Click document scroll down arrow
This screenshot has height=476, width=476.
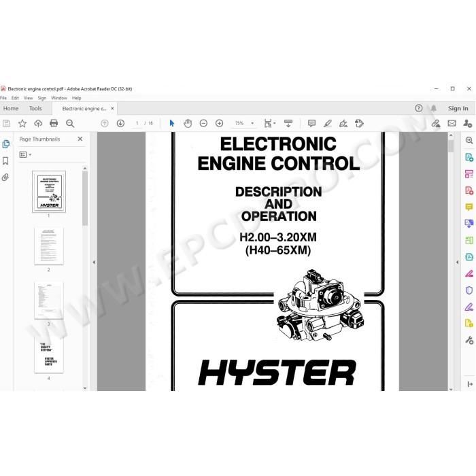point(451,388)
